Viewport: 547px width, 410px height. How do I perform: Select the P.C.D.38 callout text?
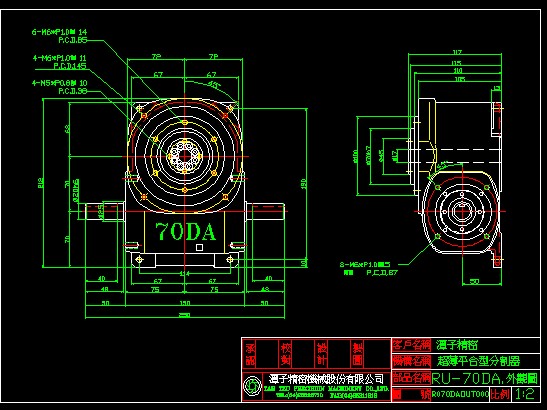[73, 91]
